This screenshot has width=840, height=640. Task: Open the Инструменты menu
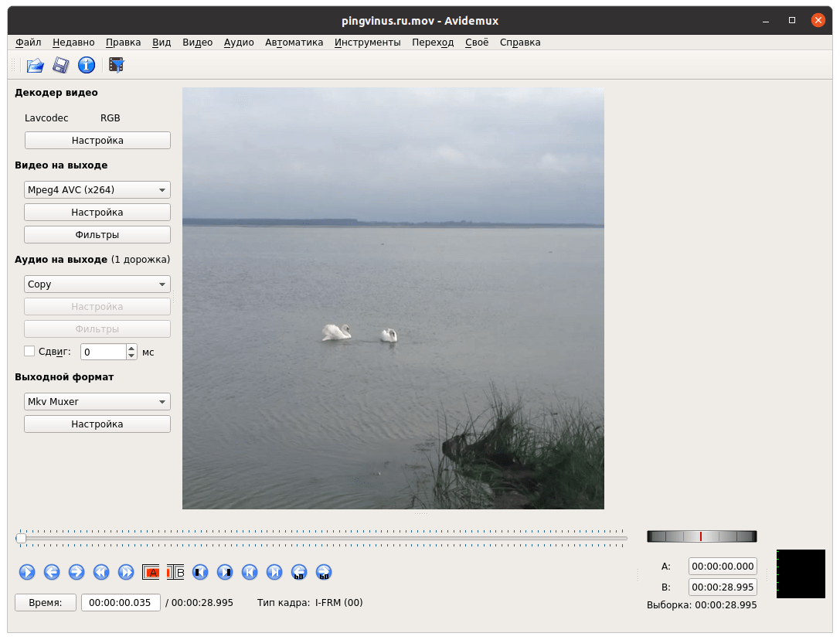(367, 43)
